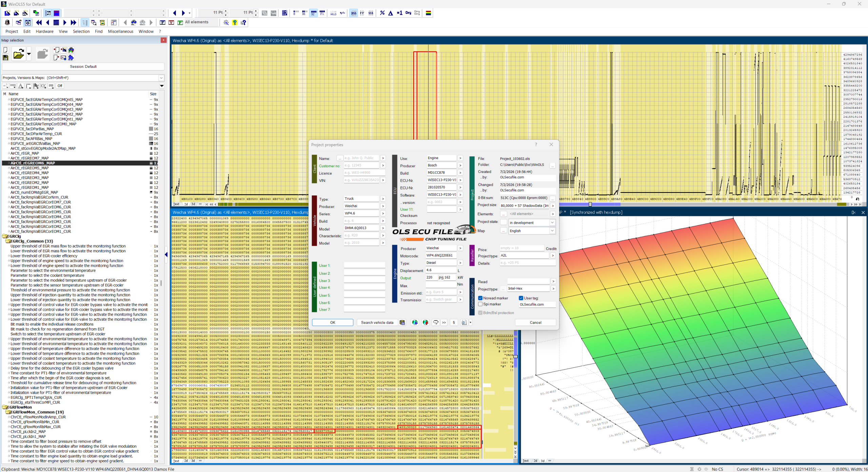Click the paragraph (§) icon in dialog
Viewport: 868px width, 472px height.
point(454,322)
